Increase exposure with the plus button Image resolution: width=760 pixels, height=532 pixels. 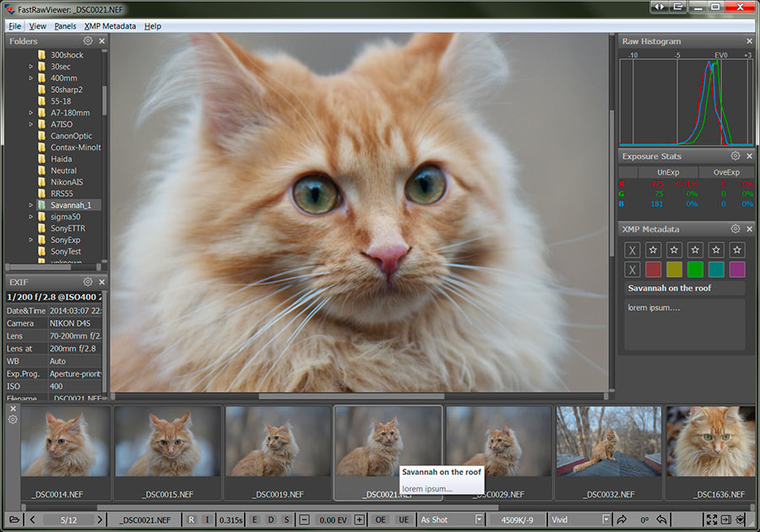[x=359, y=519]
